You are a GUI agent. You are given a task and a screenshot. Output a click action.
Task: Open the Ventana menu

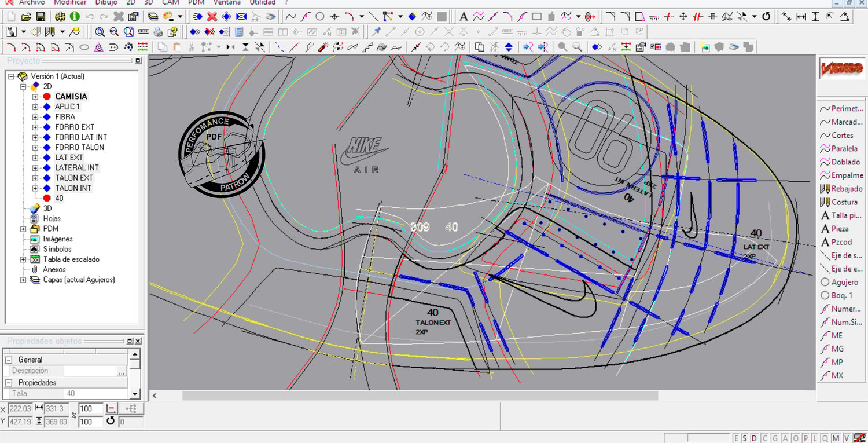(x=227, y=2)
